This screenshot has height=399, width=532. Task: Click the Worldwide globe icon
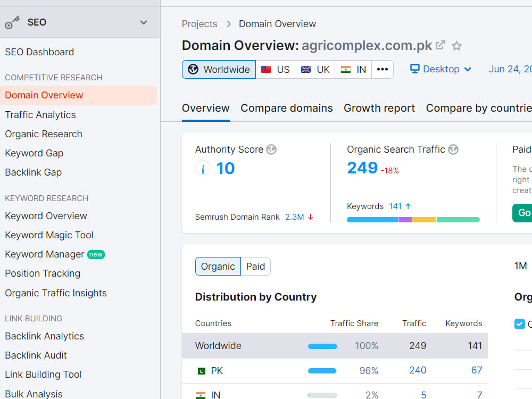click(x=193, y=69)
